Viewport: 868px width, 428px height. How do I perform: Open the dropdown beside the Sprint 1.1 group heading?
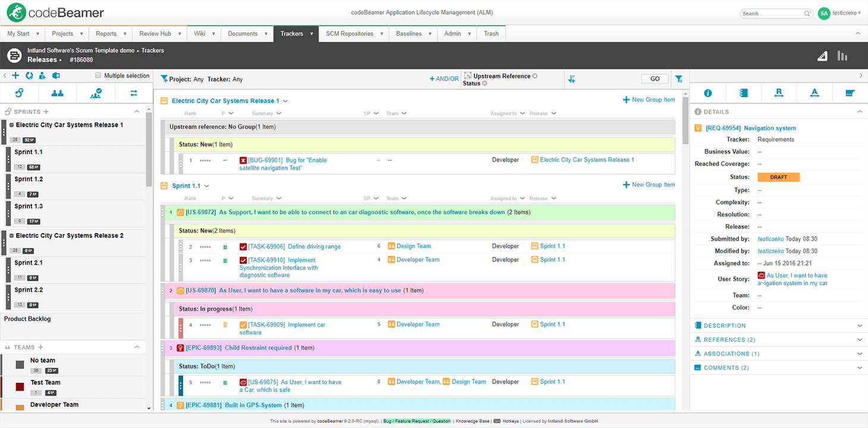click(207, 186)
